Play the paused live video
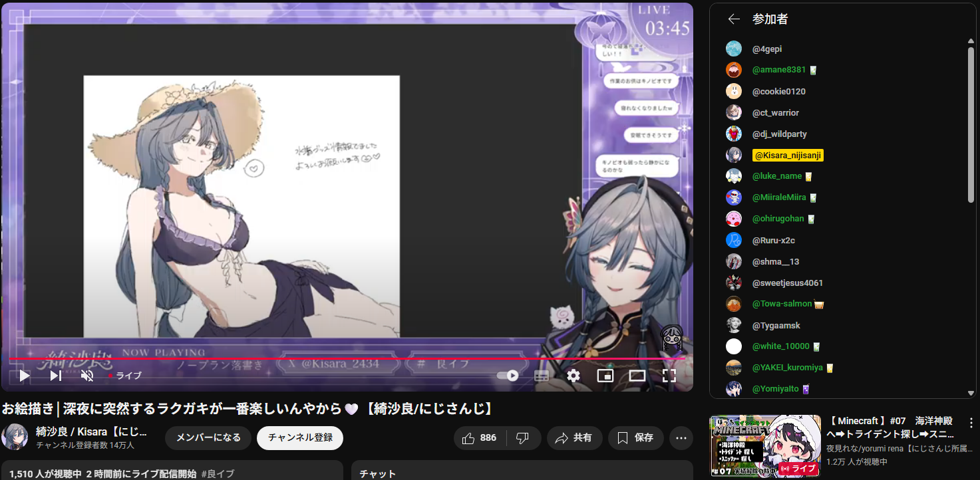Viewport: 980px width, 480px height. (x=24, y=376)
